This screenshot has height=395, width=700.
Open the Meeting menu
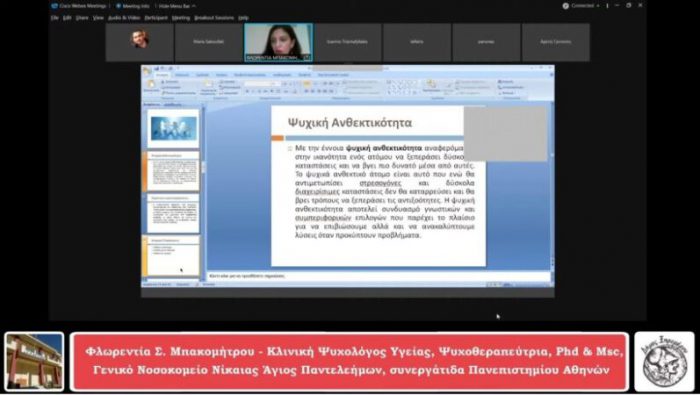tap(181, 18)
